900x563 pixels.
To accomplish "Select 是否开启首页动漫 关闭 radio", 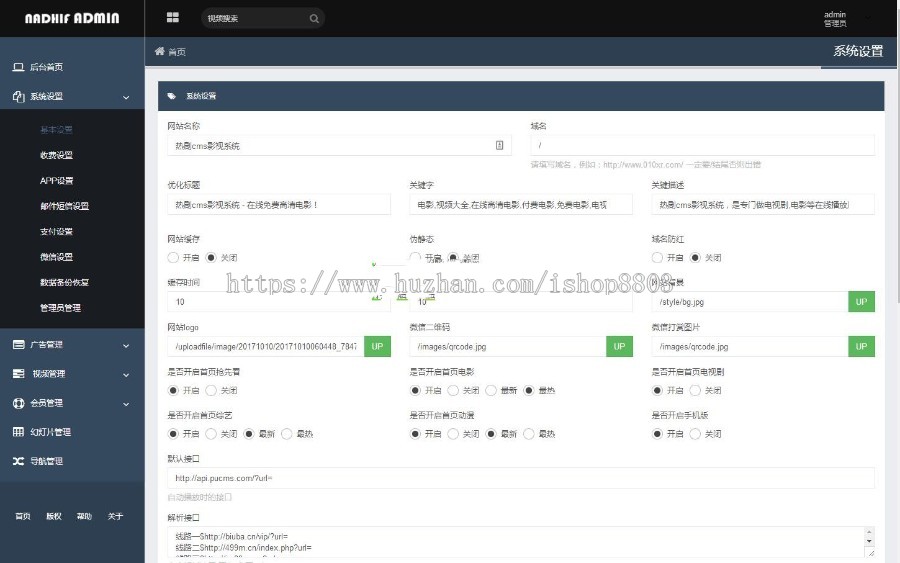I will tap(453, 434).
